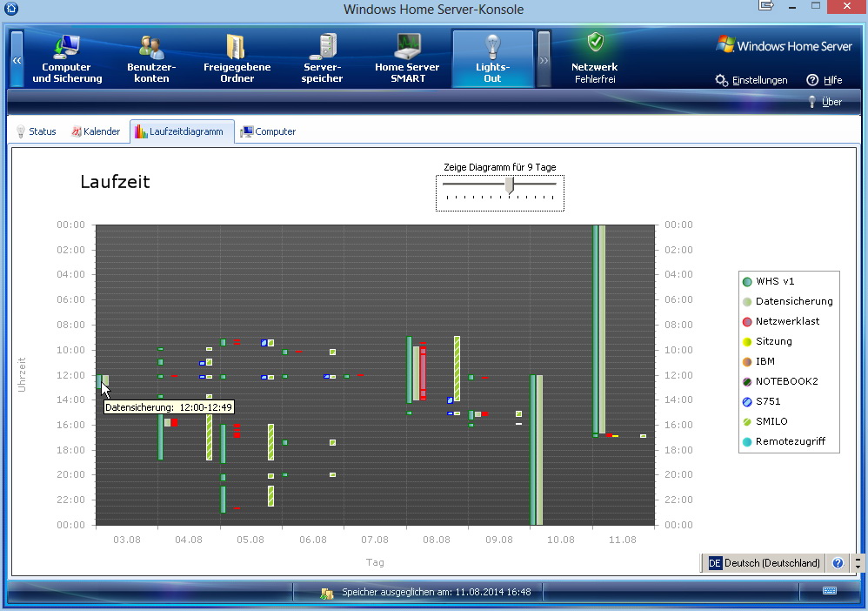
Task: Click Sitzung legend marker
Action: coord(747,342)
